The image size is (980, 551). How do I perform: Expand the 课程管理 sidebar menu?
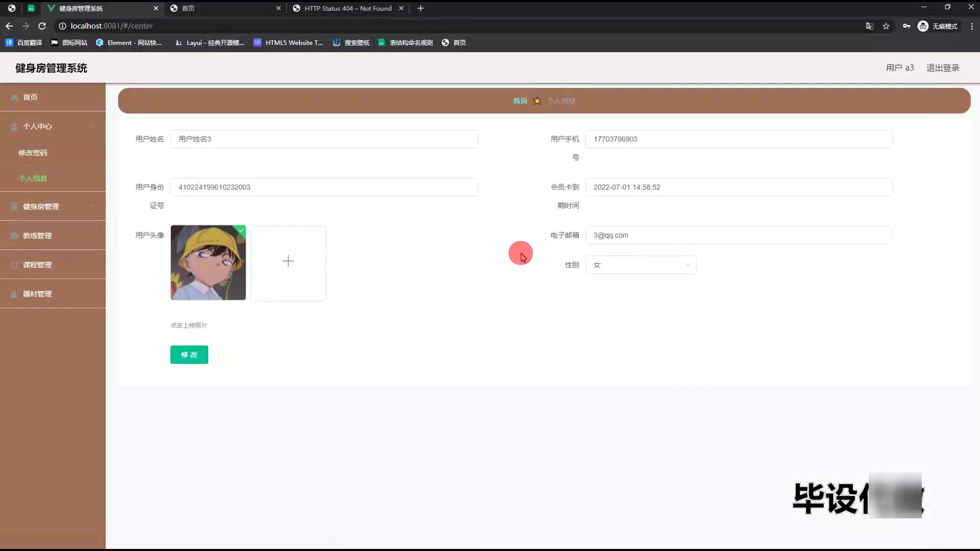pos(53,264)
